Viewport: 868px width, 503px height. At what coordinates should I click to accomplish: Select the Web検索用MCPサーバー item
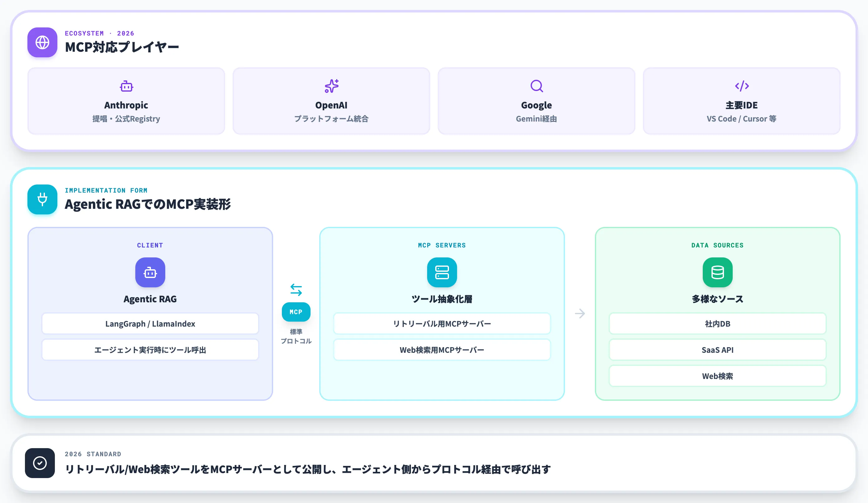442,350
